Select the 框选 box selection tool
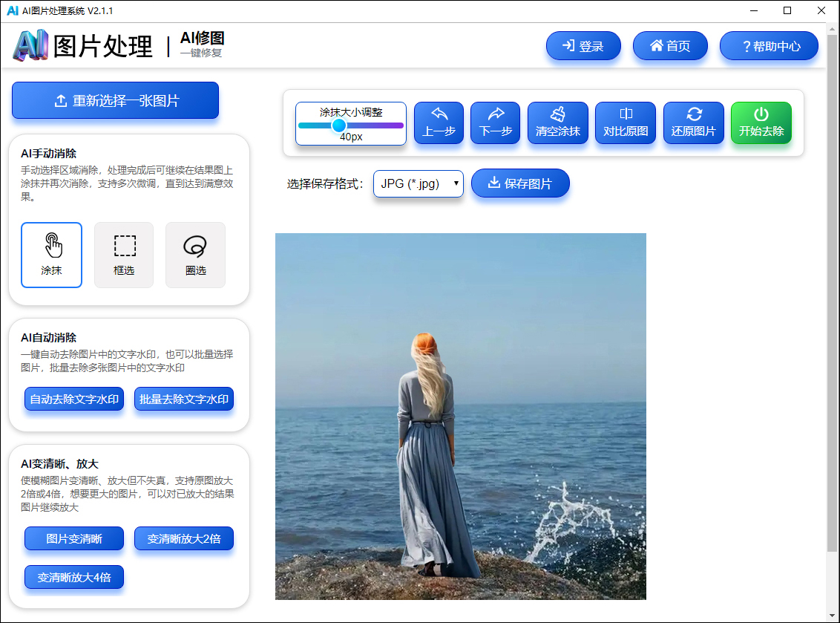The height and width of the screenshot is (623, 840). click(x=124, y=255)
